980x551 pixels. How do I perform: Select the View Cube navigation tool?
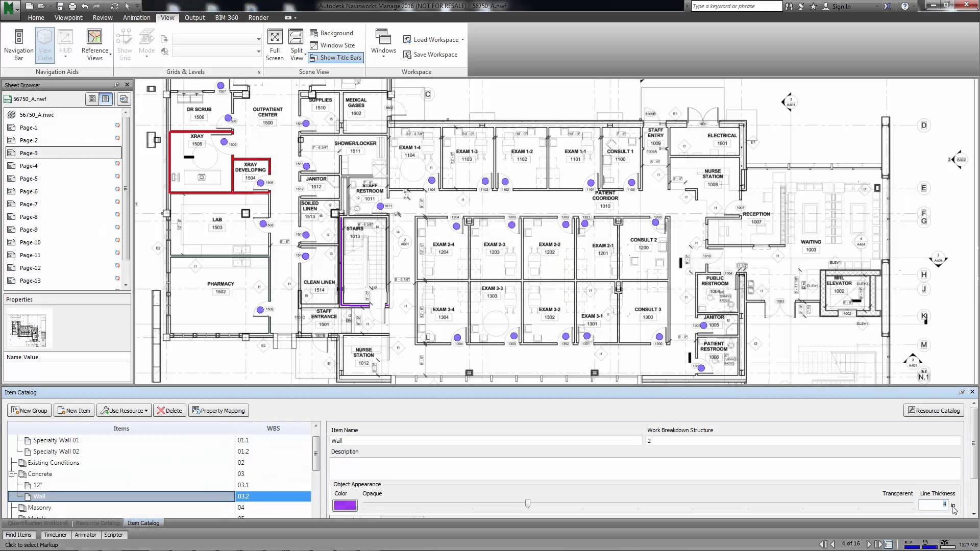point(44,45)
